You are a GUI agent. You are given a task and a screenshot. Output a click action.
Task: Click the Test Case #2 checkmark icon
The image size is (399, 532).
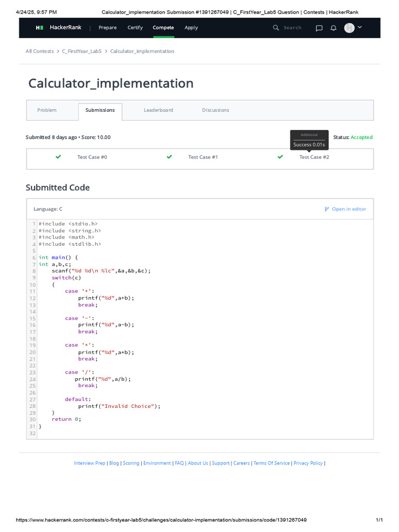280,156
